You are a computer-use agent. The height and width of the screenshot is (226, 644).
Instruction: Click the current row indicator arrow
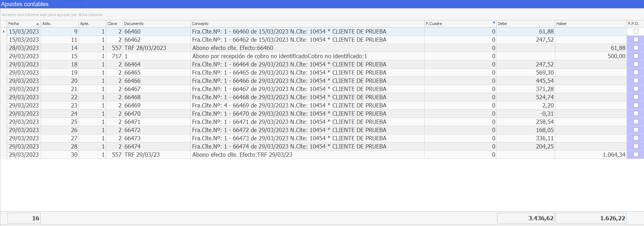coord(4,31)
